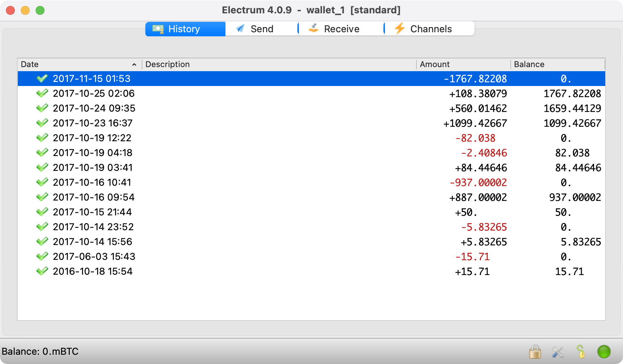Click the balance value 937.00002
This screenshot has height=364, width=623.
pyautogui.click(x=575, y=197)
